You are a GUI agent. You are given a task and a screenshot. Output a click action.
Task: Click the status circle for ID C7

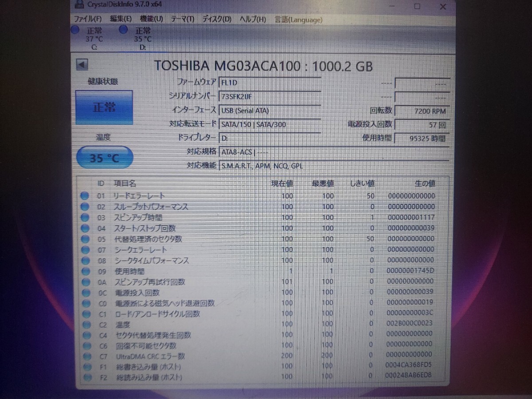pyautogui.click(x=87, y=356)
